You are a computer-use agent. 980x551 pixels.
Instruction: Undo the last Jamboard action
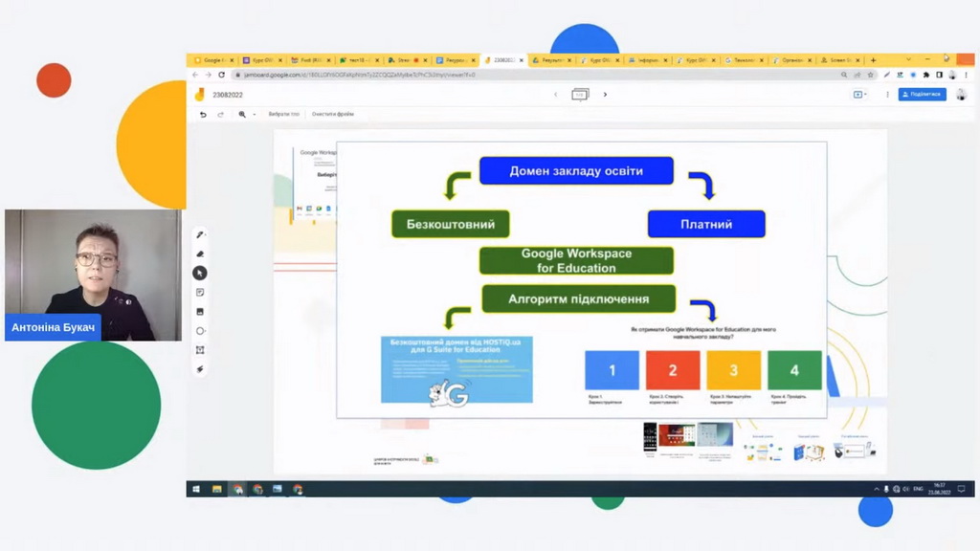(203, 115)
